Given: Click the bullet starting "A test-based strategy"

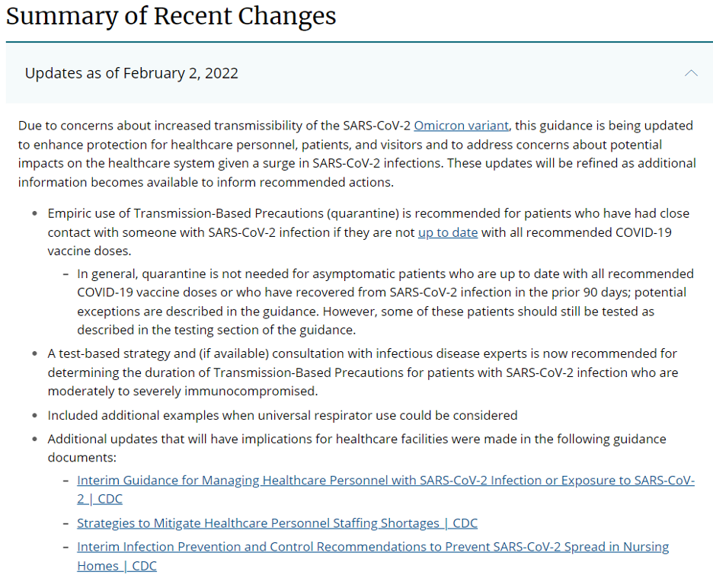Looking at the screenshot, I should (362, 372).
